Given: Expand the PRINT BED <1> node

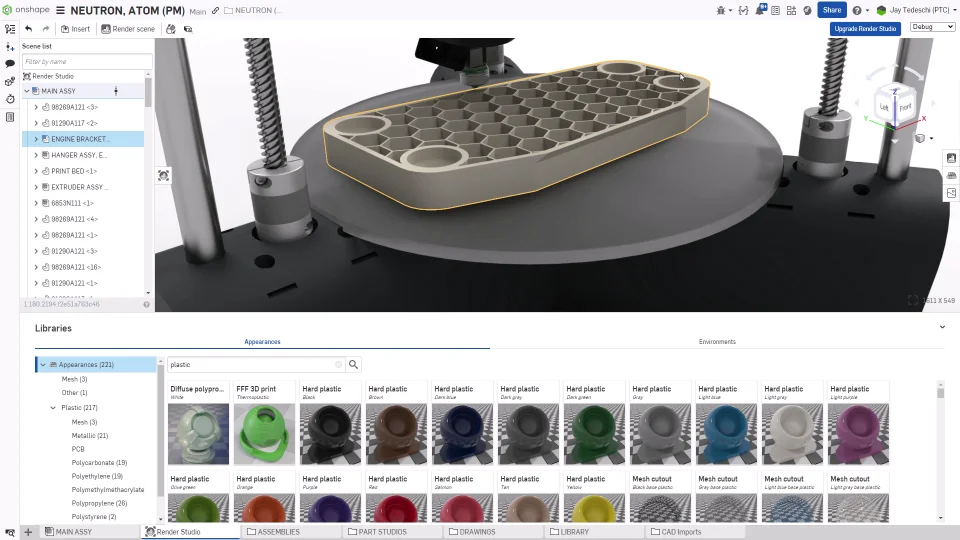Looking at the screenshot, I should tap(36, 171).
